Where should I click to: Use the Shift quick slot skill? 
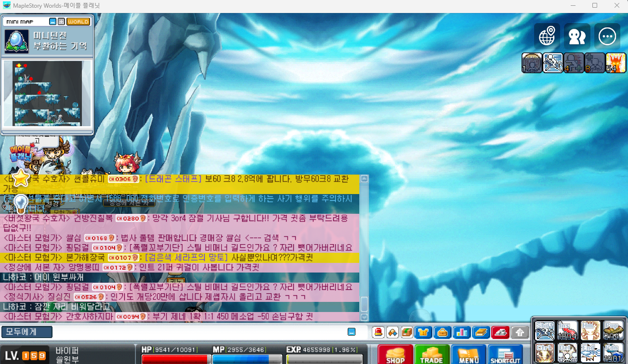[545, 330]
